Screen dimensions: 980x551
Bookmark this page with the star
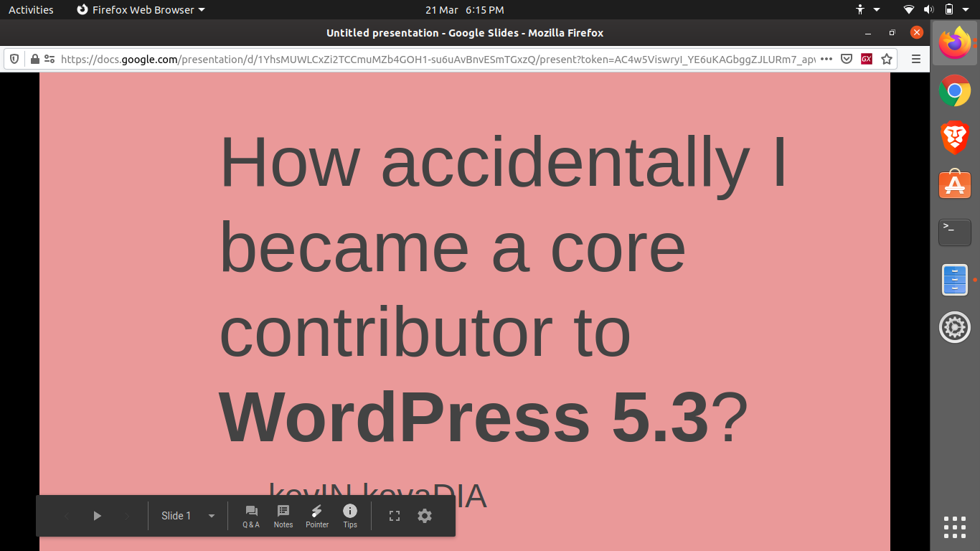pyautogui.click(x=887, y=59)
